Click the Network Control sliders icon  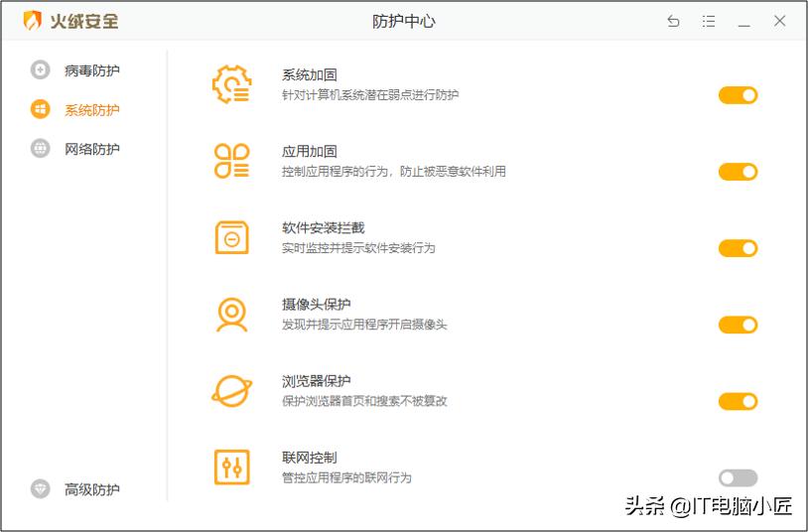tap(231, 466)
